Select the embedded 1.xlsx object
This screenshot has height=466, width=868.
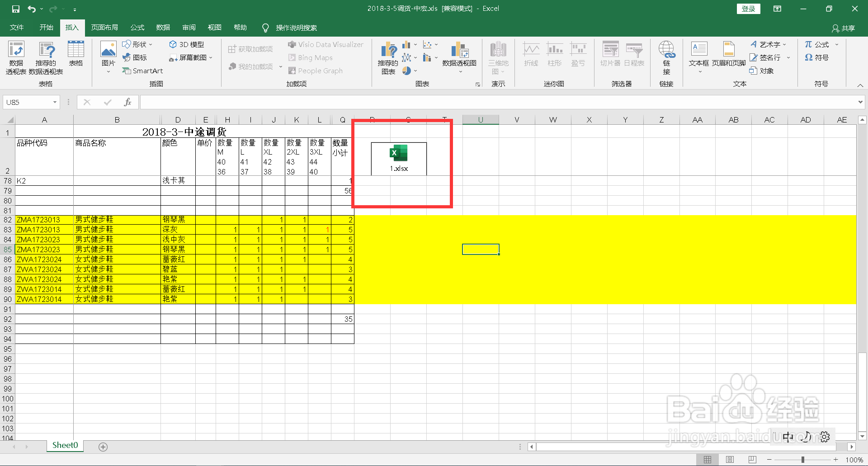pyautogui.click(x=399, y=159)
